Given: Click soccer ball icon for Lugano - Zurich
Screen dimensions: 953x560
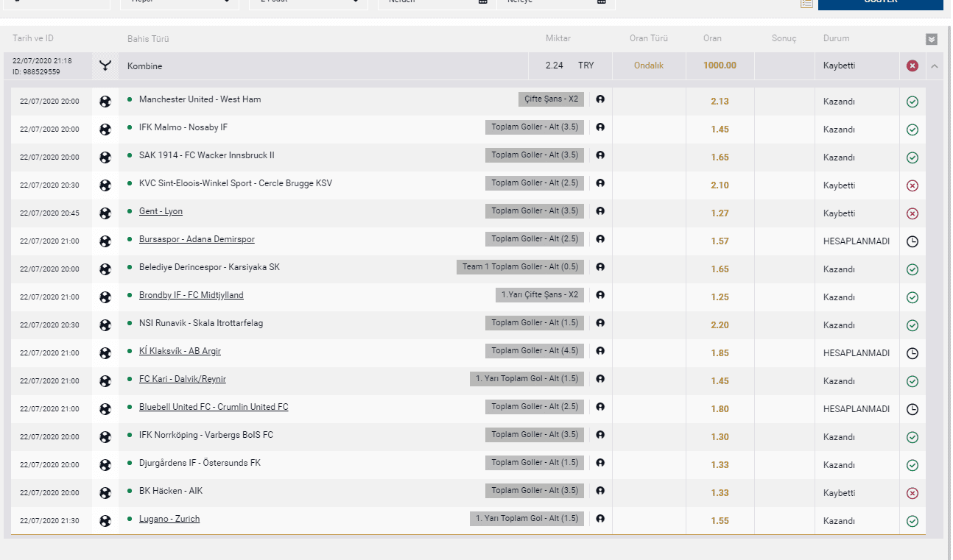Looking at the screenshot, I should 105,521.
